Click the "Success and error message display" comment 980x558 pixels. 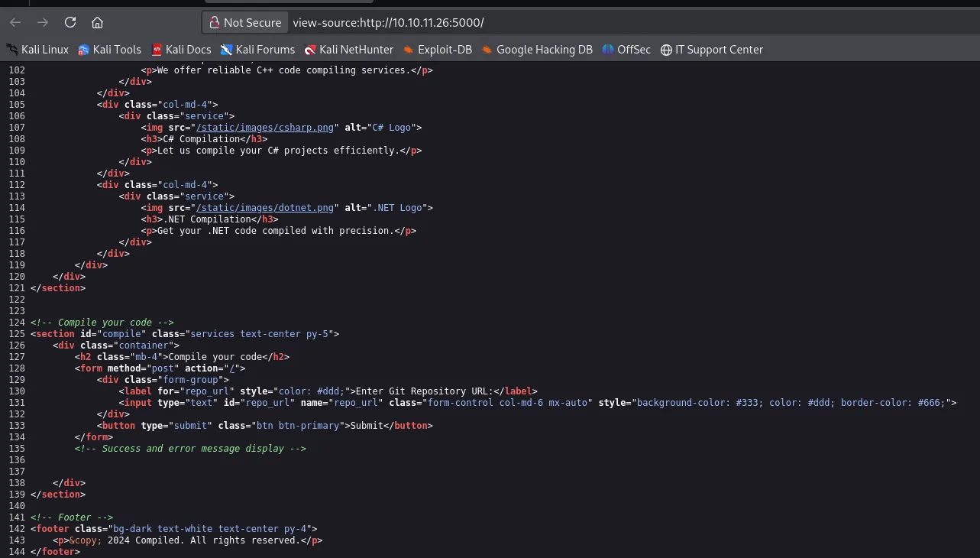[190, 449]
